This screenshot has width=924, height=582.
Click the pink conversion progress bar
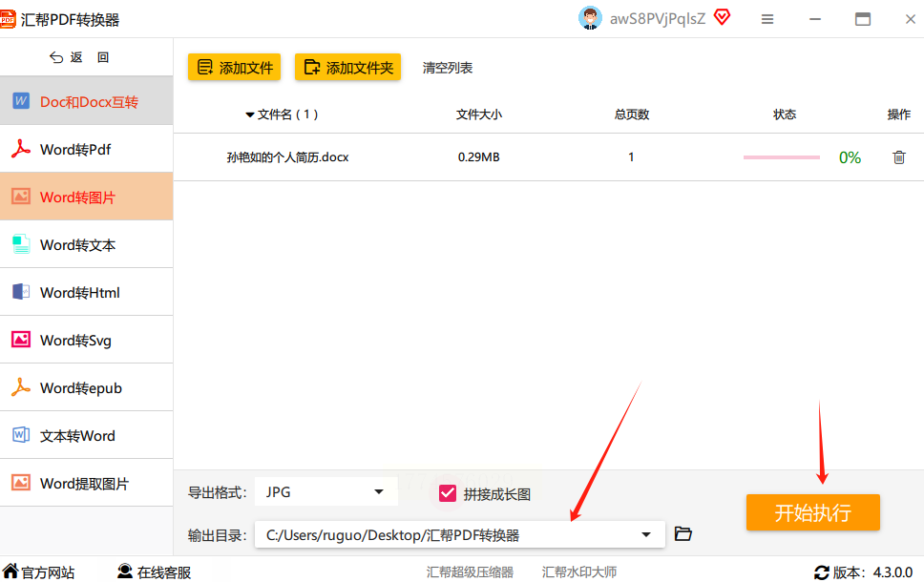(782, 157)
